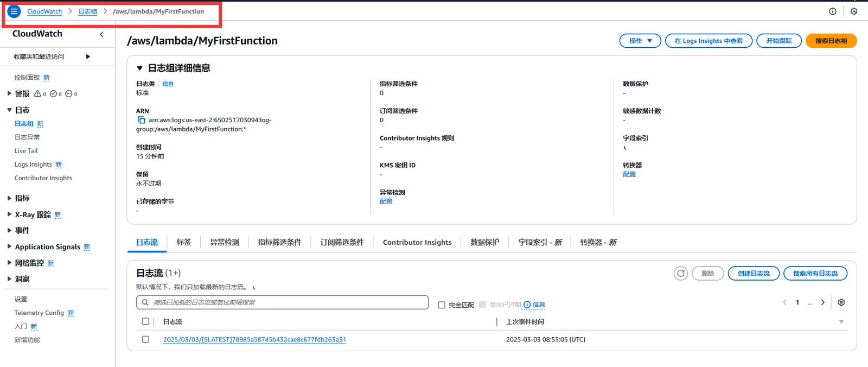This screenshot has width=868, height=367.
Task: Collapse the 日志 logs section
Action: click(9, 110)
